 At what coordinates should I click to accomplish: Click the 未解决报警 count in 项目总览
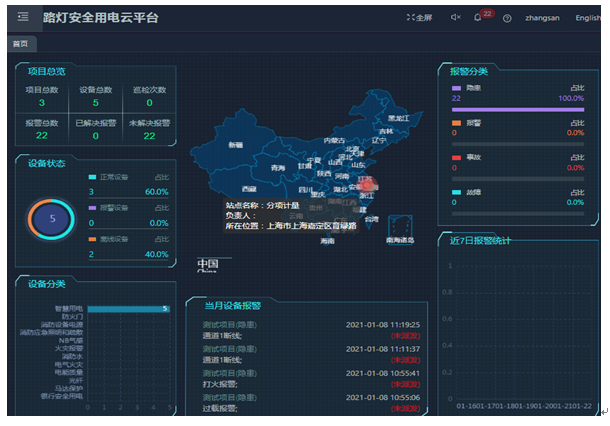click(x=149, y=135)
